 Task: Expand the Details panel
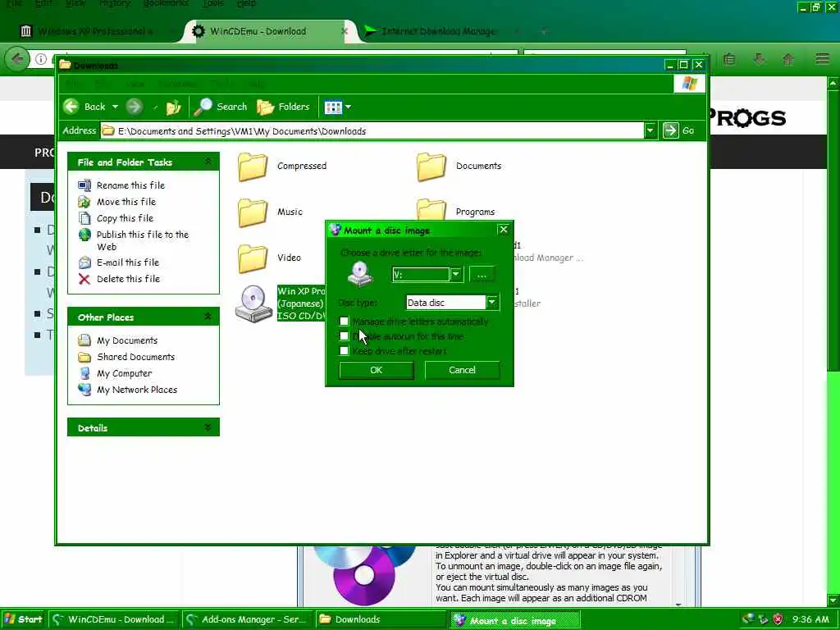pos(208,427)
